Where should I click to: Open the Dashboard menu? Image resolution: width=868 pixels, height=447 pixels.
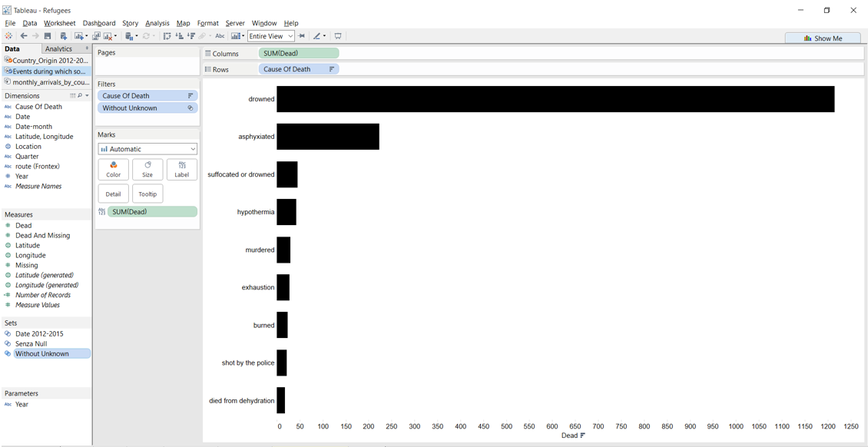click(99, 23)
